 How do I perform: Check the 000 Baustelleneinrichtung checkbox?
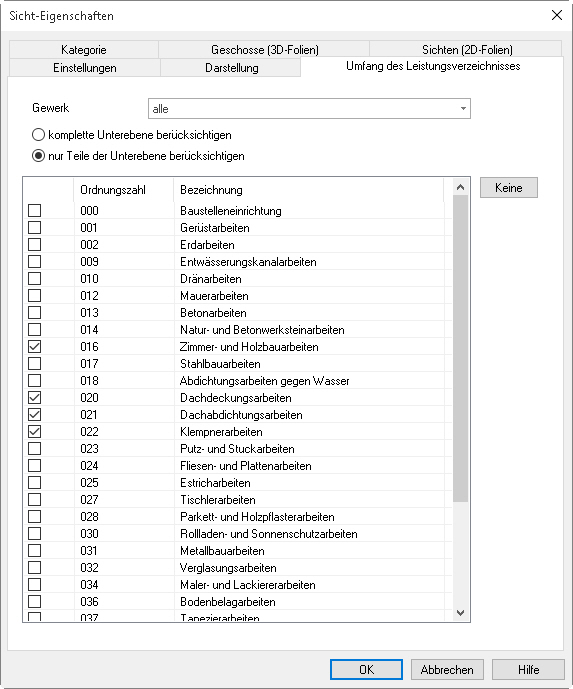(35, 210)
